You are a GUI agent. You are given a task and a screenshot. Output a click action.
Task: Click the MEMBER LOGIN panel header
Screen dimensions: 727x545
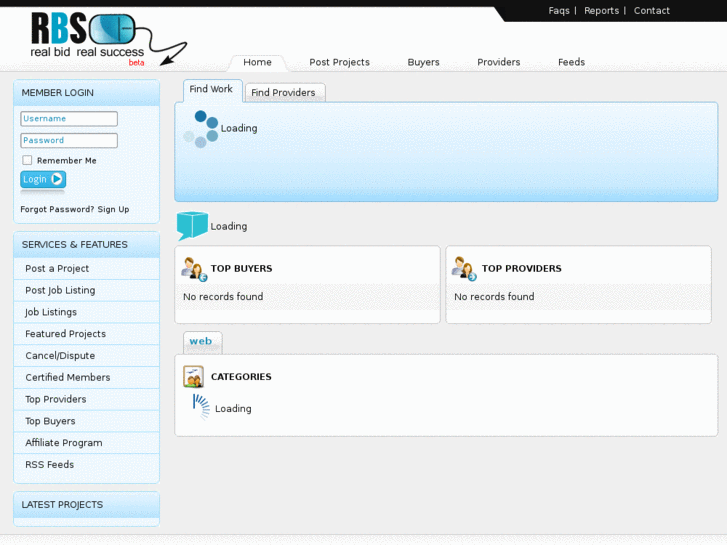click(x=86, y=93)
